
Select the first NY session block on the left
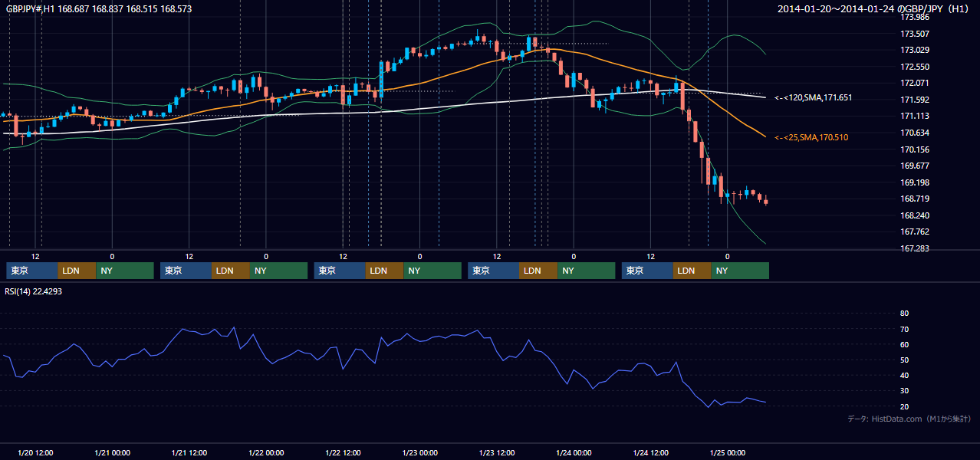tap(125, 271)
